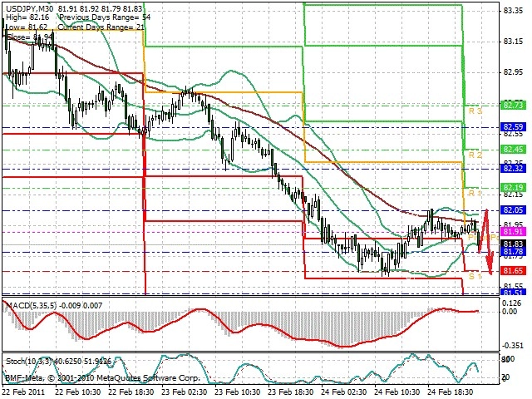The width and height of the screenshot is (532, 399).
Task: Select the MACD(5,35,5) indicator label
Action: [x=32, y=306]
